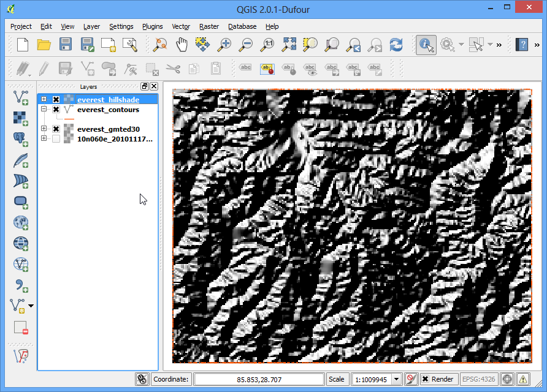Click the Remove Layer icon
Image resolution: width=547 pixels, height=392 pixels.
pyautogui.click(x=21, y=327)
